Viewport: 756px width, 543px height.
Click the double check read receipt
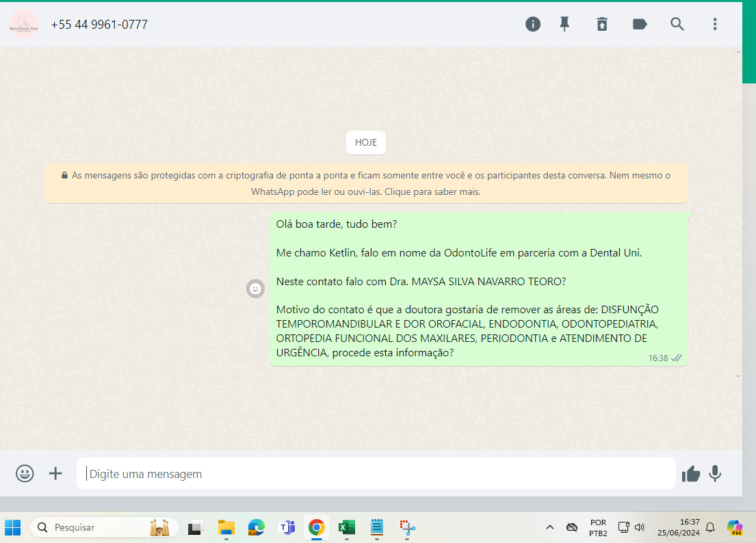677,358
